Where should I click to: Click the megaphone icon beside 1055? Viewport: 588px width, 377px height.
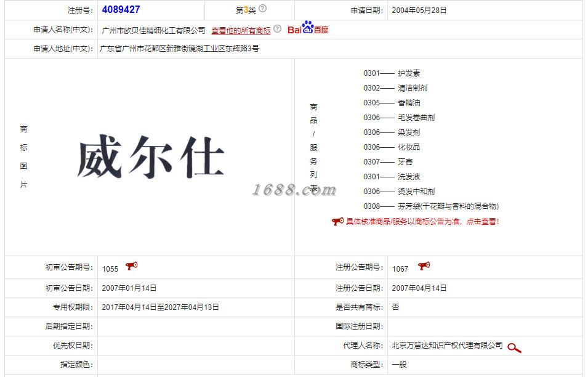pyautogui.click(x=131, y=266)
